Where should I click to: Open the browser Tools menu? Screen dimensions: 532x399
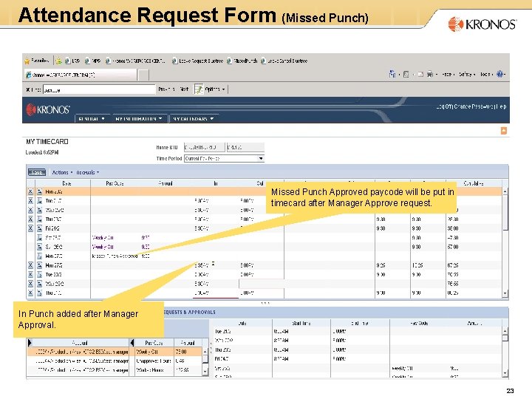[x=486, y=75]
